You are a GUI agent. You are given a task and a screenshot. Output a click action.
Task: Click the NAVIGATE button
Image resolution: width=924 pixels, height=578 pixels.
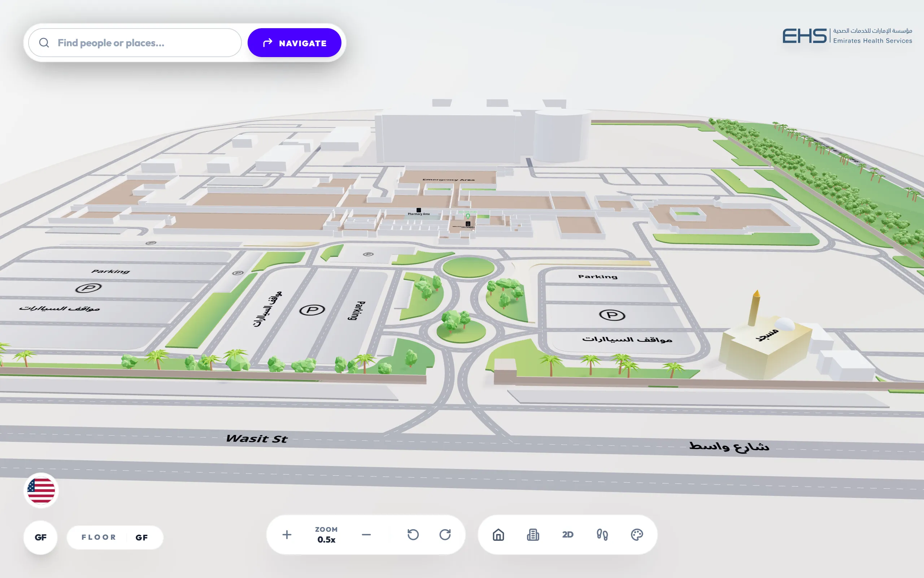[x=295, y=43]
